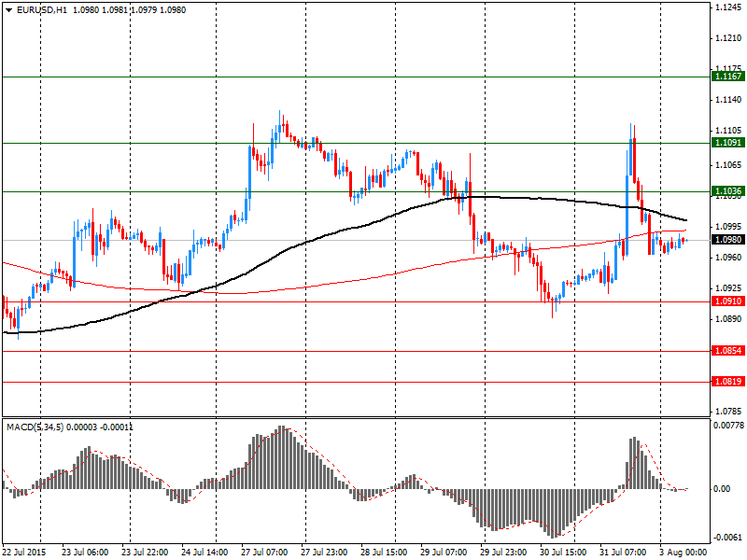
Task: Select the EURUSD,H1 symbol title text
Action: click(42, 10)
